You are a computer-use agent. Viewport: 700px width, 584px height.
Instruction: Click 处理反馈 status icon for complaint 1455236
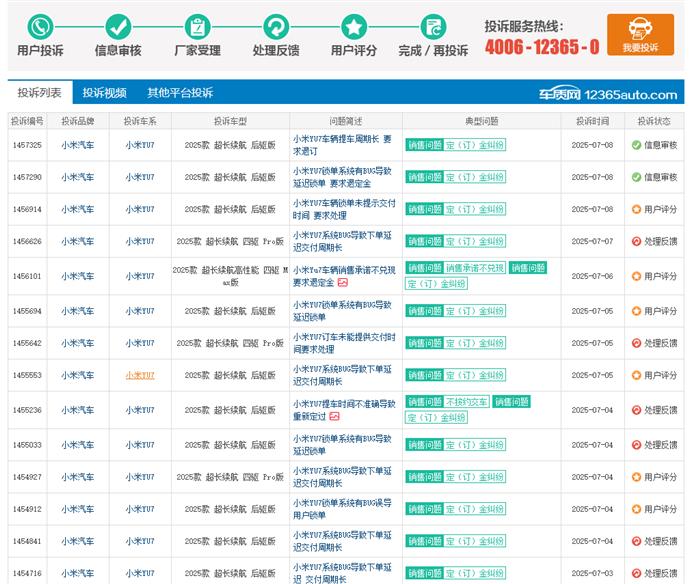pos(636,410)
